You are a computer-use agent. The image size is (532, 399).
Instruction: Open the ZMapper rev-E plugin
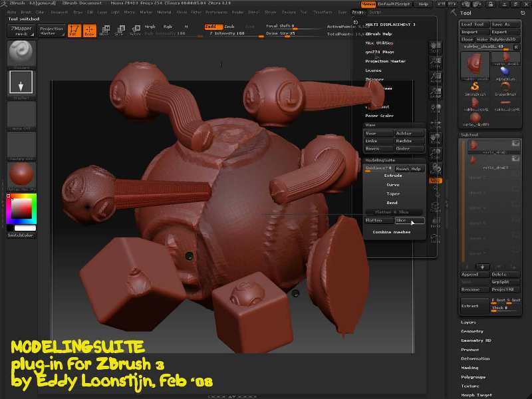(21, 31)
